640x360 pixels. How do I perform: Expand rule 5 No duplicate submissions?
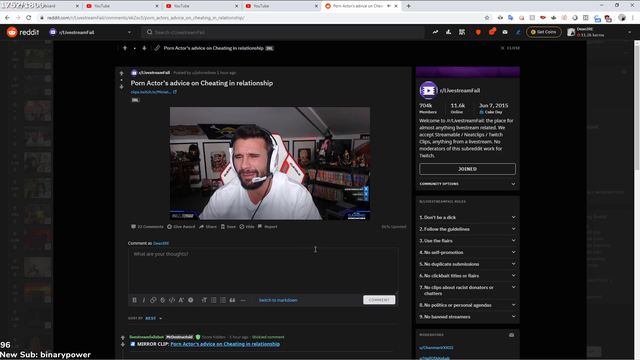click(x=467, y=264)
